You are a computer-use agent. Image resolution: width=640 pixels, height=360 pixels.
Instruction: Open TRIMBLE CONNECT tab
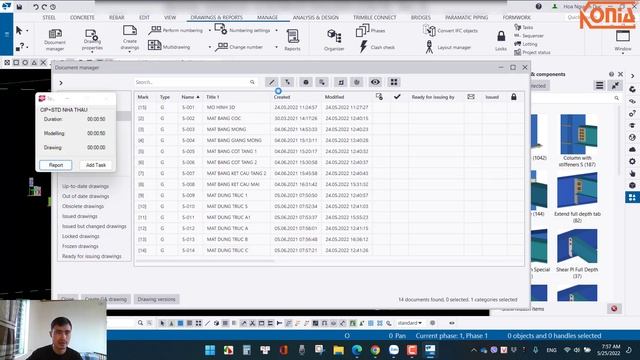pos(375,18)
